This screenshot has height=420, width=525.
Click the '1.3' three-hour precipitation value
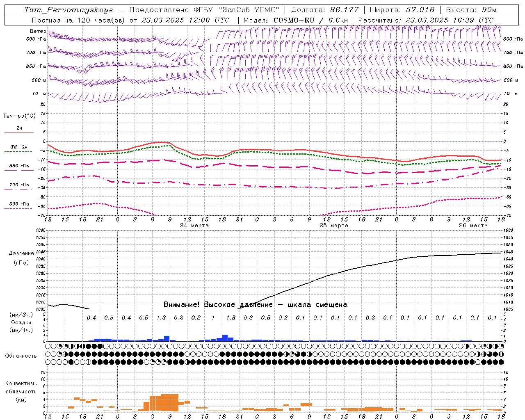pyautogui.click(x=161, y=317)
